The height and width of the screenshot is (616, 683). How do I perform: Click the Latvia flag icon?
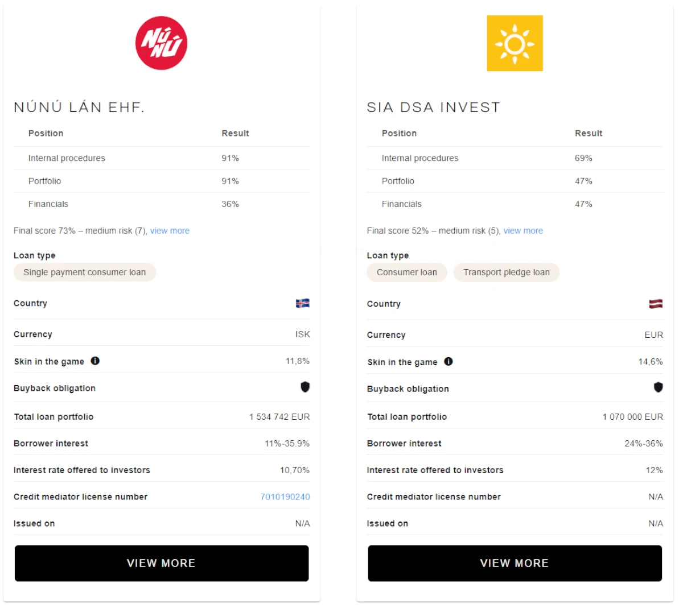(656, 304)
